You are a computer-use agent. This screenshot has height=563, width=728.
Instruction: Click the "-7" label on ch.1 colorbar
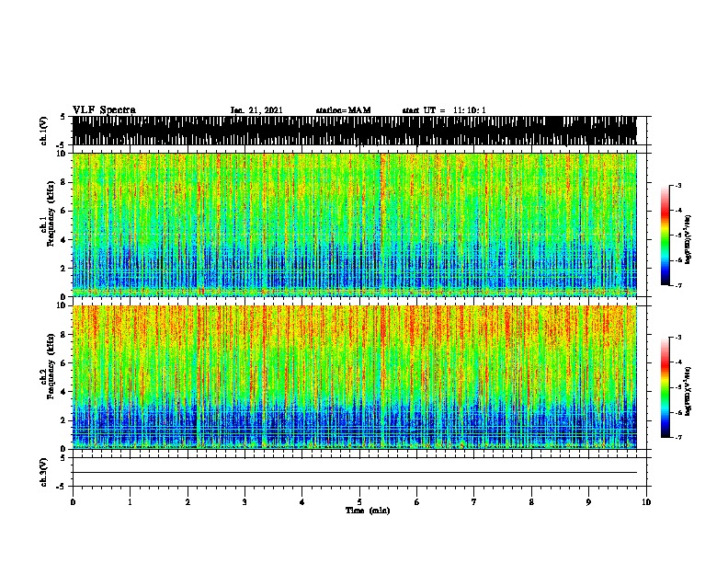[678, 285]
